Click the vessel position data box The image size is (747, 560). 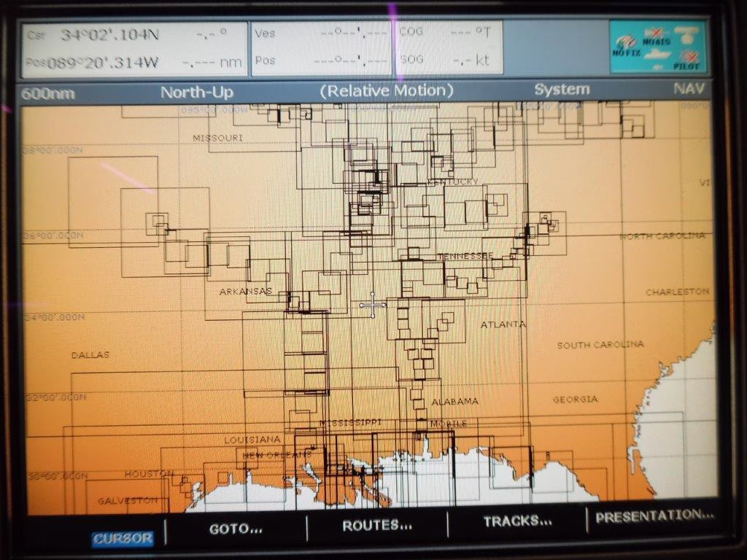point(321,47)
